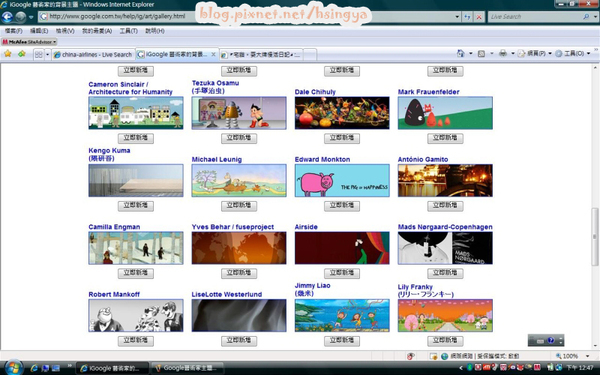Open the 我的最愛(A) menu
Viewport: 600px width, 375px height.
click(97, 31)
